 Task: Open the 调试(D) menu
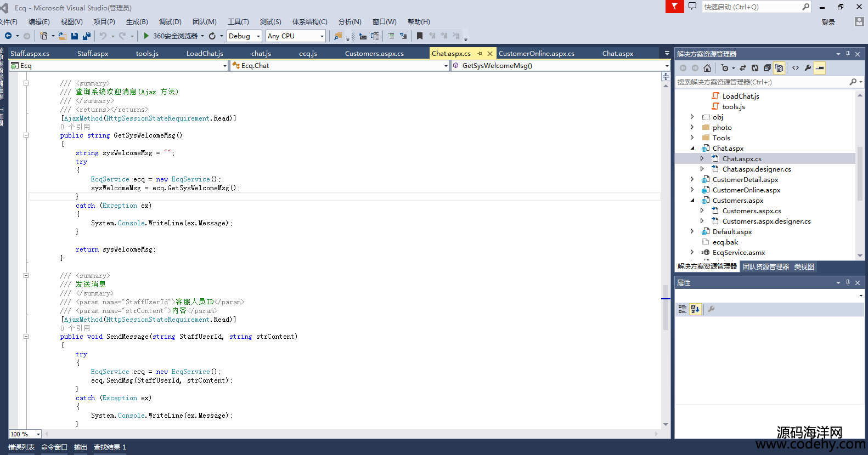(170, 22)
